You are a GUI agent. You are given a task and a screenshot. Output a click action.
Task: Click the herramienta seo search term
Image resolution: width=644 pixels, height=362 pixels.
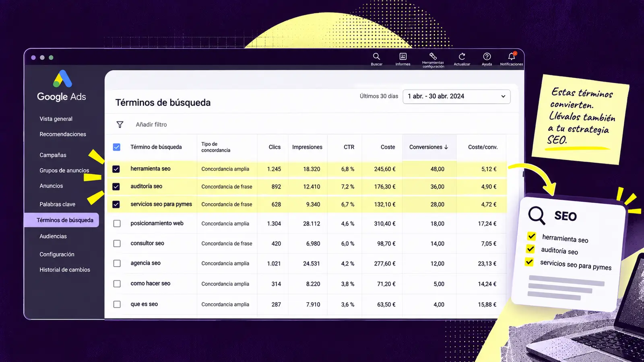[x=151, y=169]
